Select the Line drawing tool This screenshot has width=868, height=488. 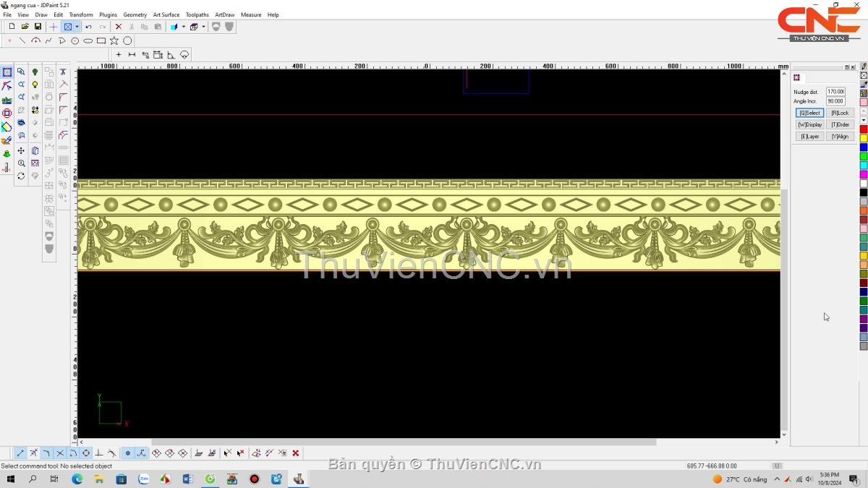pos(22,40)
